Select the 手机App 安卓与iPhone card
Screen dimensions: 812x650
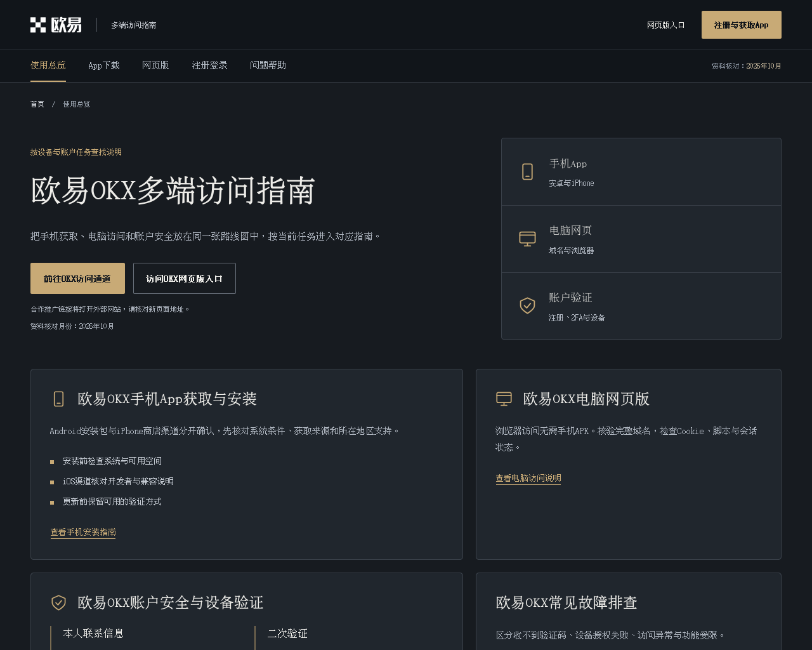tap(641, 172)
